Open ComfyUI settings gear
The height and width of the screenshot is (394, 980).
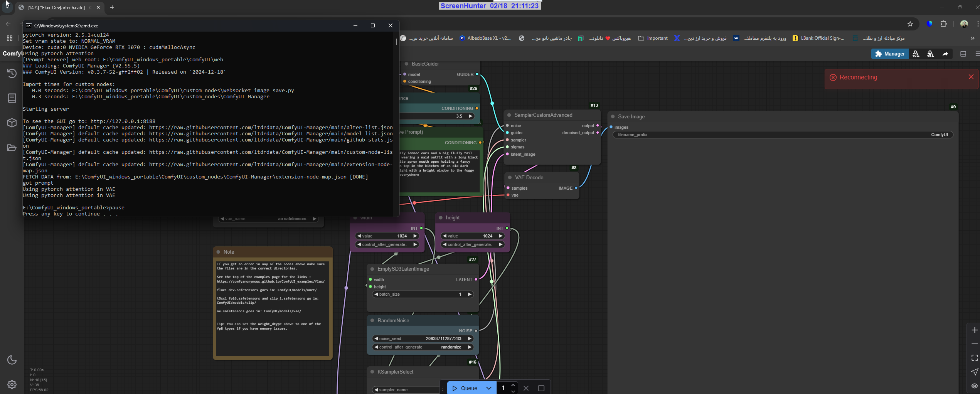12,384
